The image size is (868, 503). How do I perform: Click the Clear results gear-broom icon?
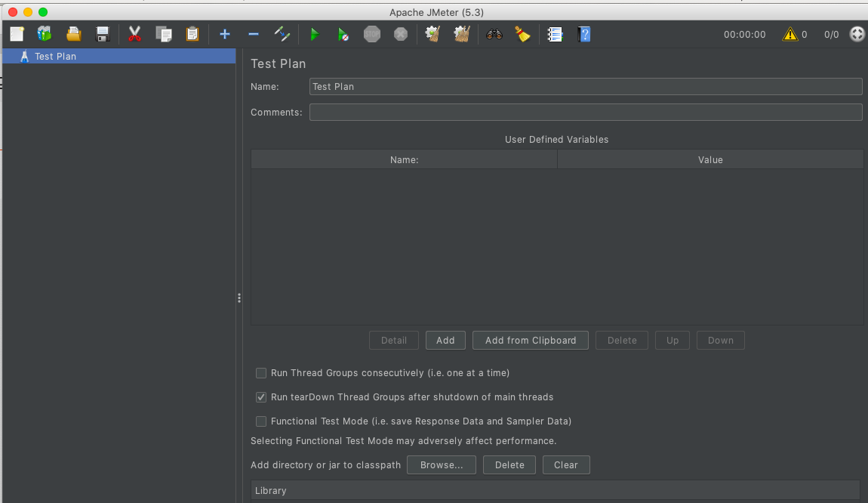pos(432,34)
